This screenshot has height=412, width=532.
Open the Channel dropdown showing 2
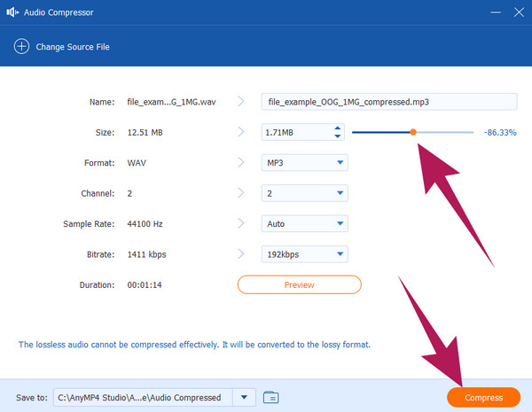coord(305,193)
